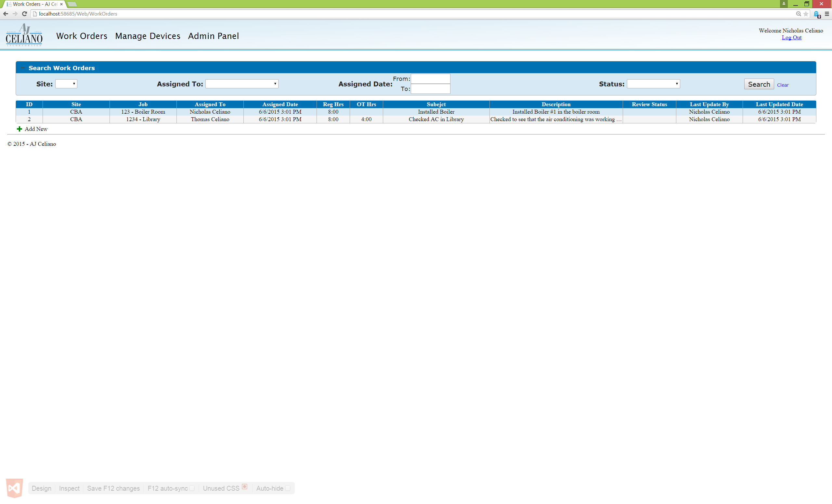Open the Site dropdown

pyautogui.click(x=66, y=84)
